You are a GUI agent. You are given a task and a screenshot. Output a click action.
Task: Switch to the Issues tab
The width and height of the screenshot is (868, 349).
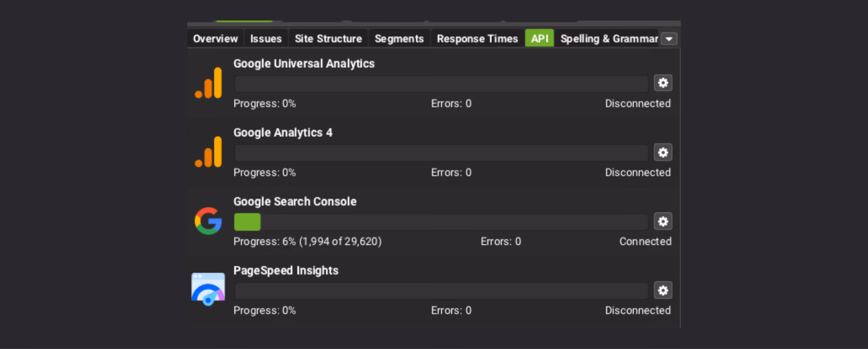pyautogui.click(x=266, y=39)
